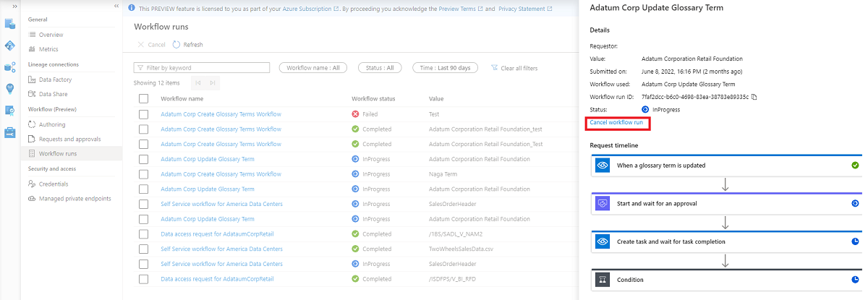Image resolution: width=868 pixels, height=300 pixels.
Task: Open the briefcase management icon in left rail
Action: 10,133
